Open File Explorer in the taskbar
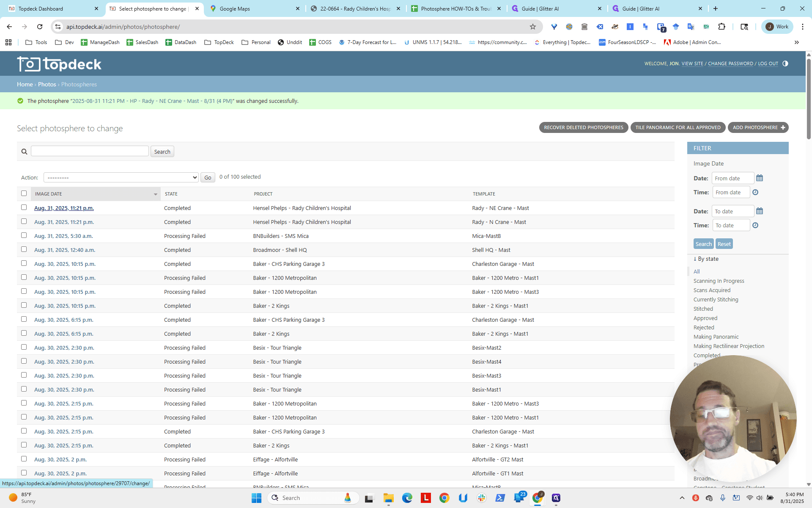Image resolution: width=812 pixels, height=508 pixels. tap(388, 498)
